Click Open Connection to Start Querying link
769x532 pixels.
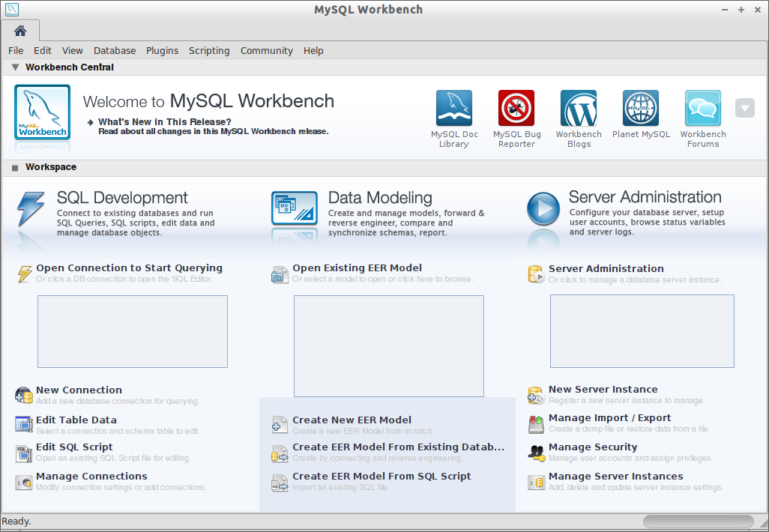(129, 267)
